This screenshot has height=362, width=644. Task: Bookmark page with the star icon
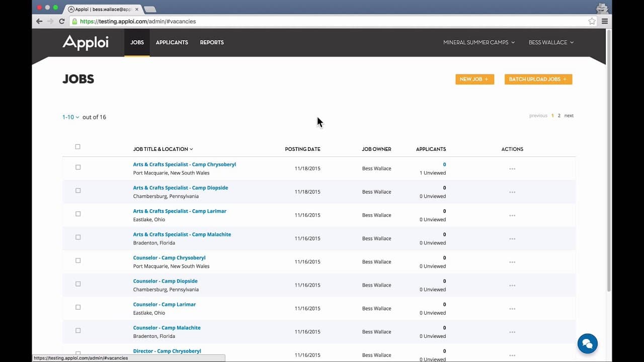click(x=592, y=21)
